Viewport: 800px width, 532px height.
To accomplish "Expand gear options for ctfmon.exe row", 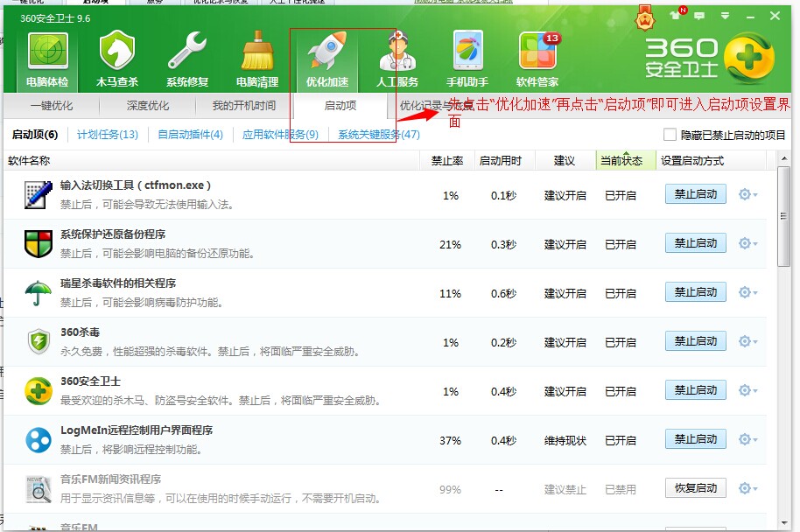I will 747,194.
